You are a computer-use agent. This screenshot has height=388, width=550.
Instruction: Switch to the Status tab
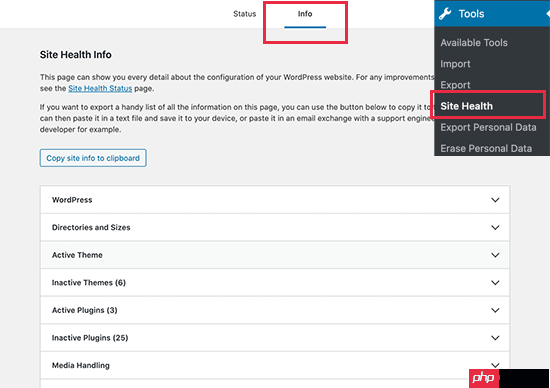[x=244, y=14]
